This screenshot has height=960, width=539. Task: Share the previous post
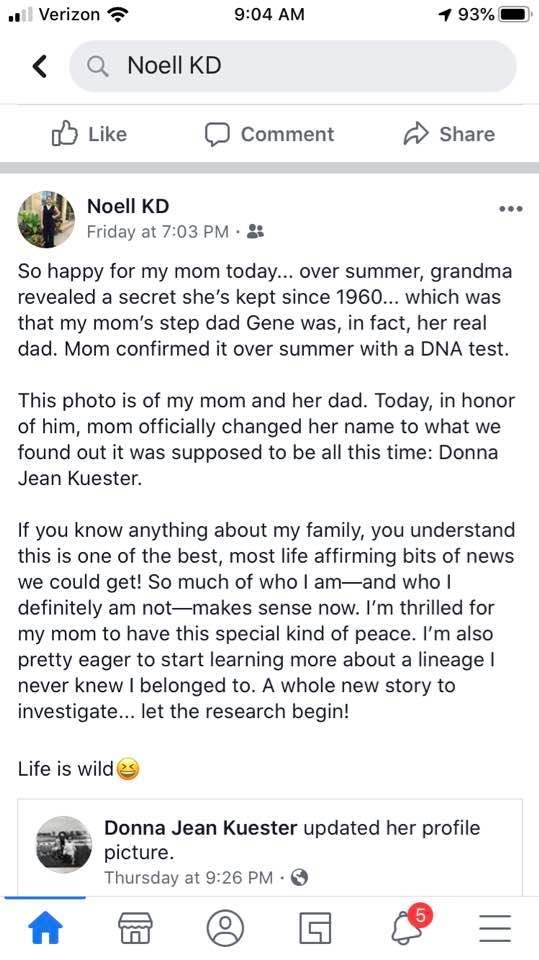pyautogui.click(x=449, y=135)
